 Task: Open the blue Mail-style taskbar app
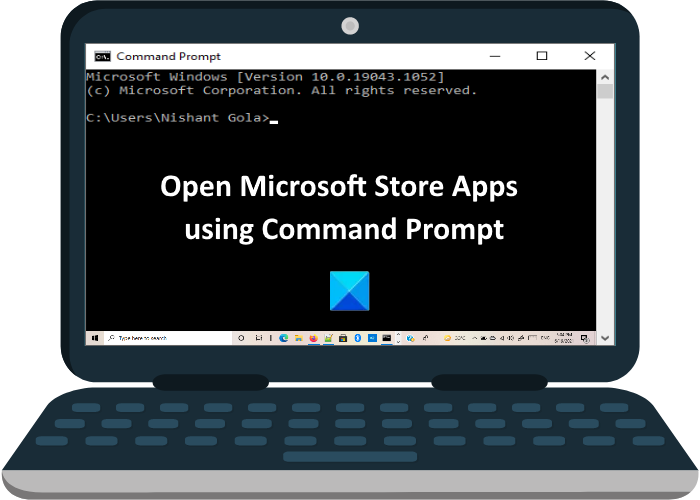click(372, 338)
